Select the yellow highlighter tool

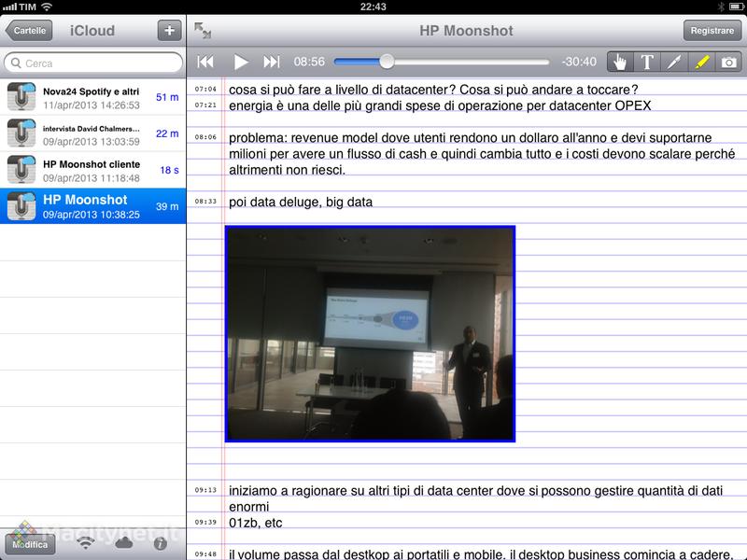701,62
